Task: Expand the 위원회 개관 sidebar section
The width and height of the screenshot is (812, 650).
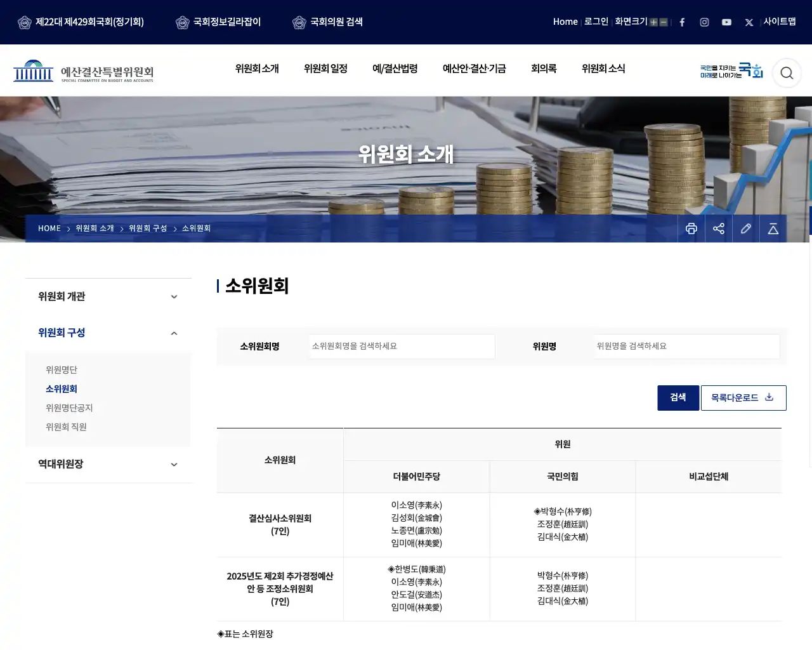Action: [108, 296]
